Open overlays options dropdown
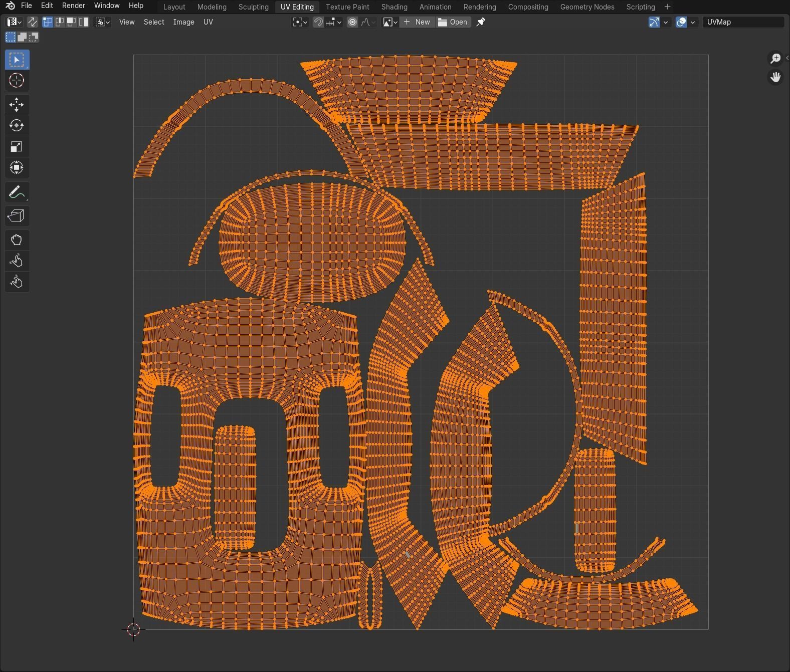790x672 pixels. pos(693,22)
